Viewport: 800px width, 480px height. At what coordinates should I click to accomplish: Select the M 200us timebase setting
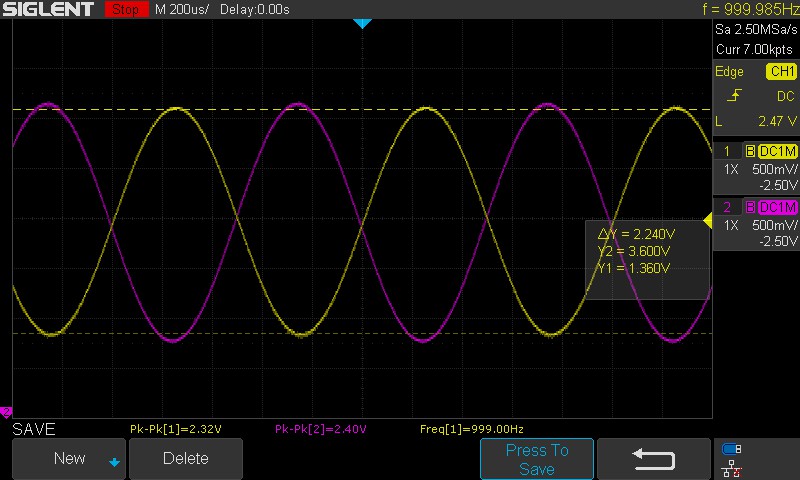[182, 9]
